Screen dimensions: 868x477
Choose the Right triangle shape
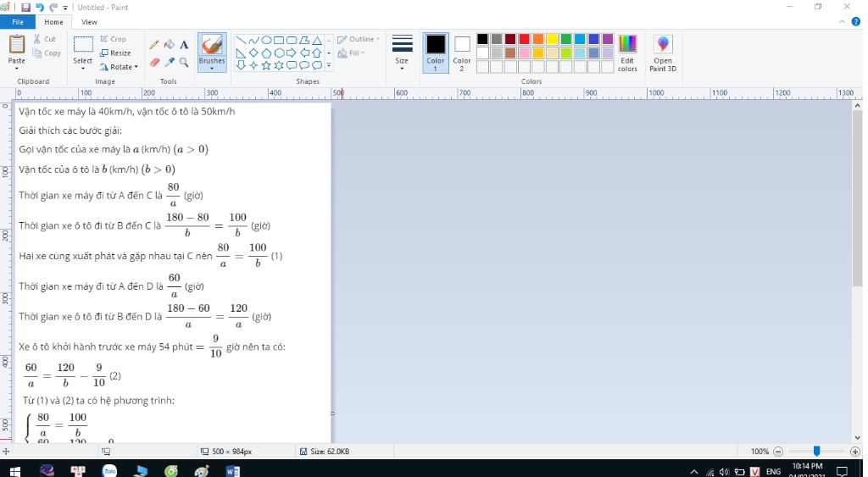242,53
